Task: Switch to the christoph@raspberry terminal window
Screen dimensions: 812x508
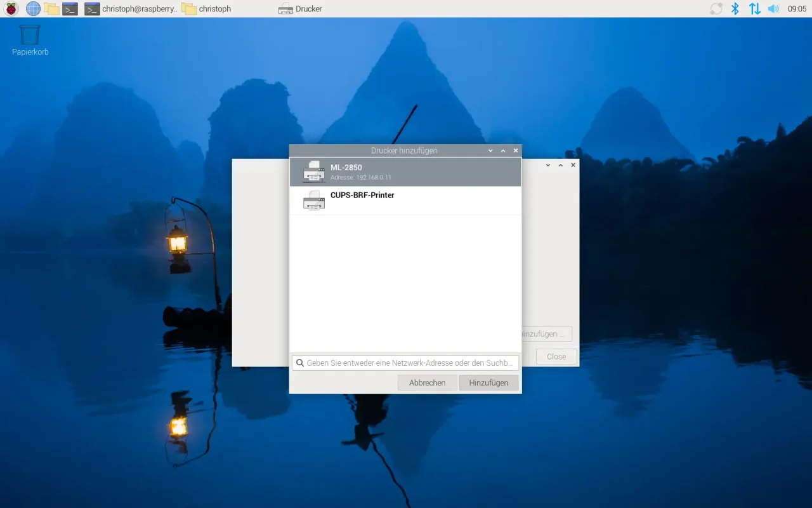Action: point(131,9)
